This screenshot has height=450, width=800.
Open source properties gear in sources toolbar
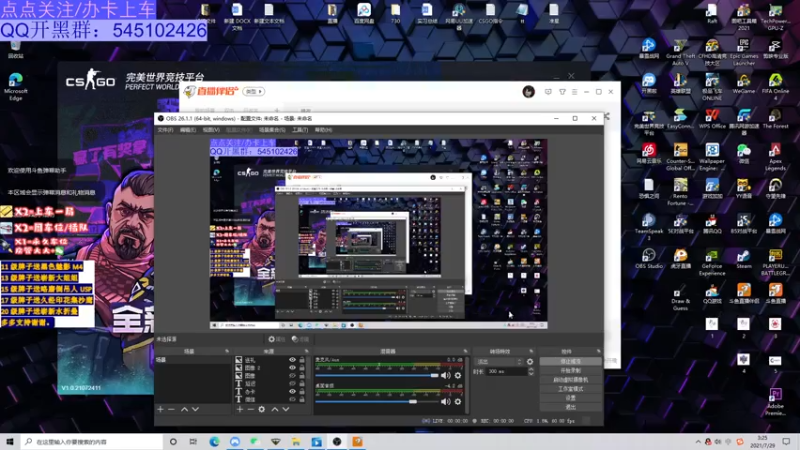pos(262,409)
